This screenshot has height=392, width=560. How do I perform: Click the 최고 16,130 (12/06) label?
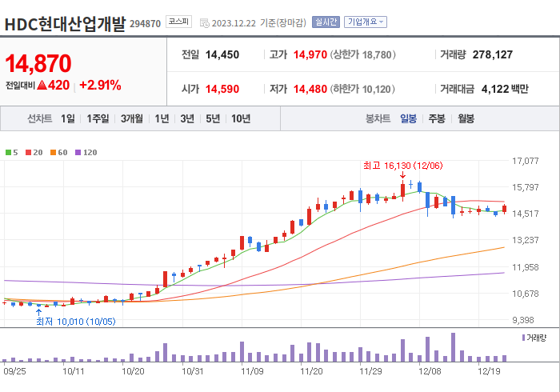pos(403,166)
